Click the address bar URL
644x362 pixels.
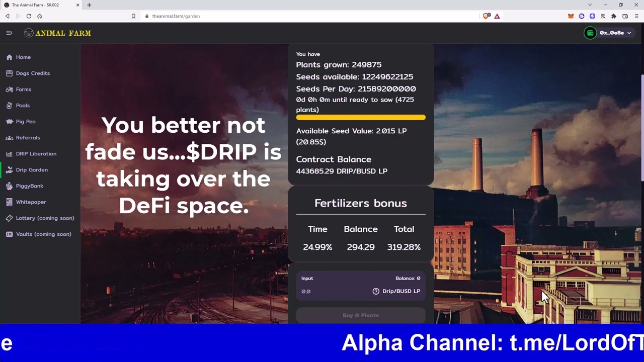click(x=176, y=16)
